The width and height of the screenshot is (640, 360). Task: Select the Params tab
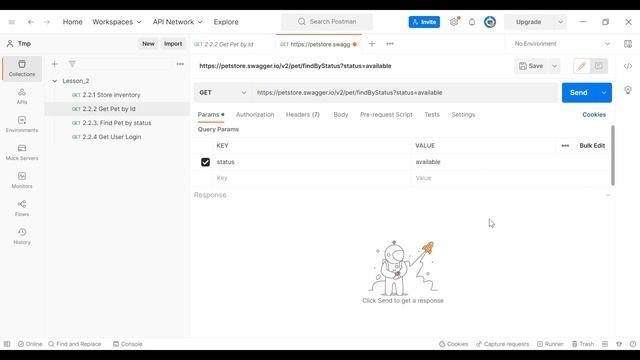211,115
